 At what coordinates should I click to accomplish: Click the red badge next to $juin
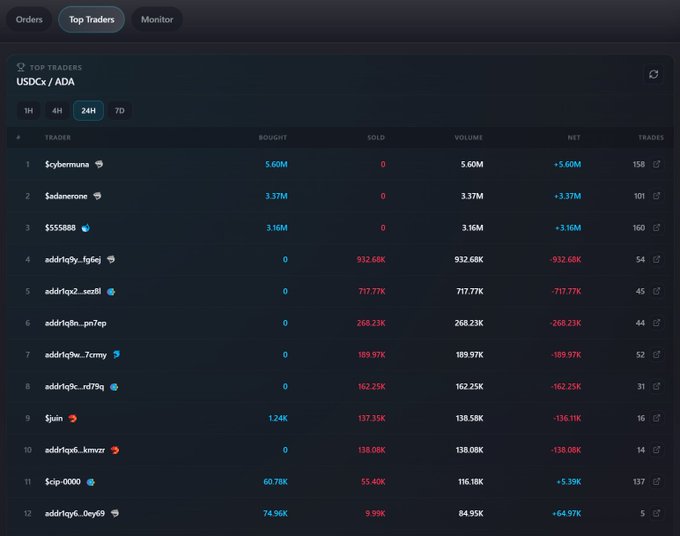[72, 418]
